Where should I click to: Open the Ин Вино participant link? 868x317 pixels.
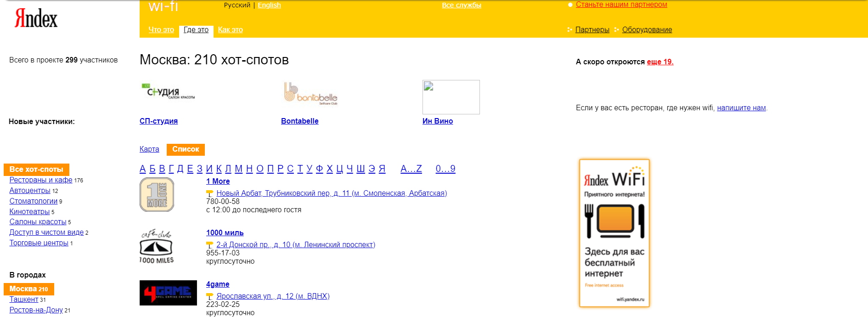[438, 121]
